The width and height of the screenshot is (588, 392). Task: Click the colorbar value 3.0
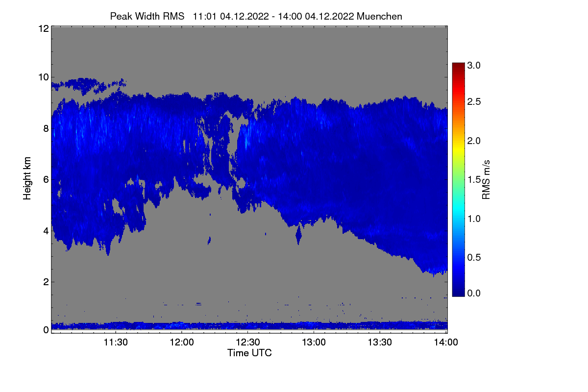[x=474, y=65]
